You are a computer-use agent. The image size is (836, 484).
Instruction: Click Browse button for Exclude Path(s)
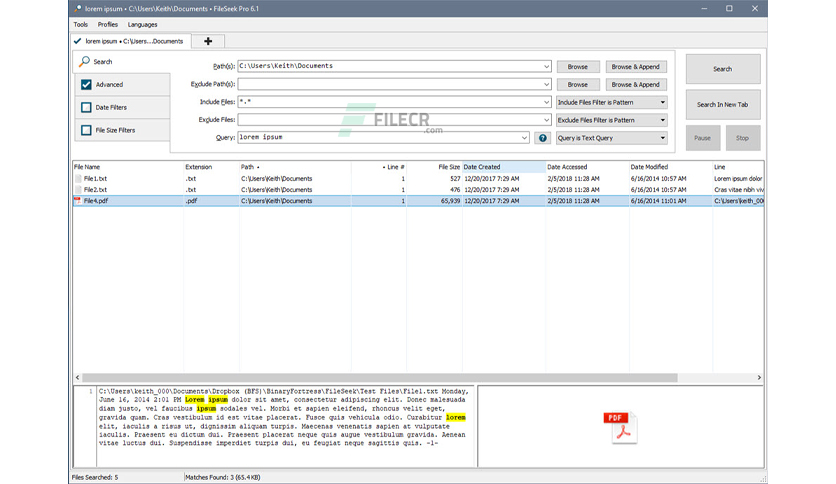(x=577, y=84)
